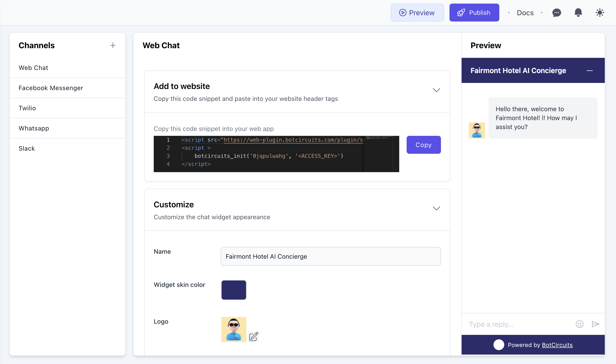Click the Copy code snippet button
This screenshot has height=364, width=616.
click(423, 144)
